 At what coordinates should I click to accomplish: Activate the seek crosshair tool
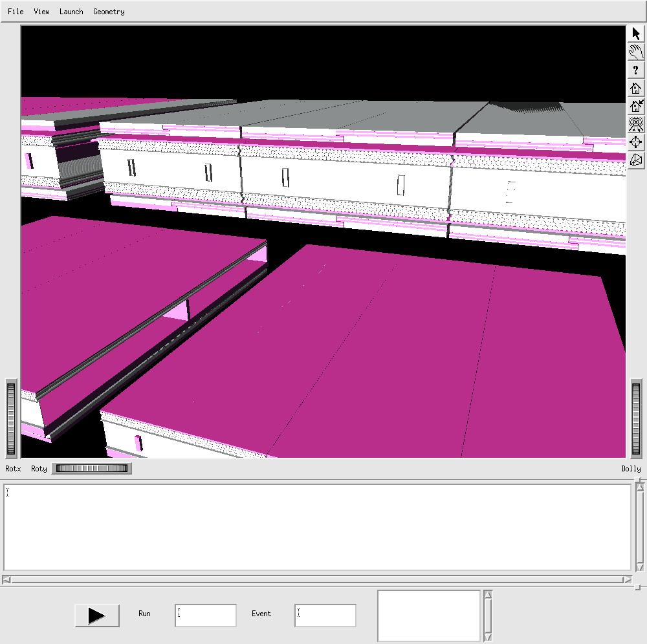point(636,142)
